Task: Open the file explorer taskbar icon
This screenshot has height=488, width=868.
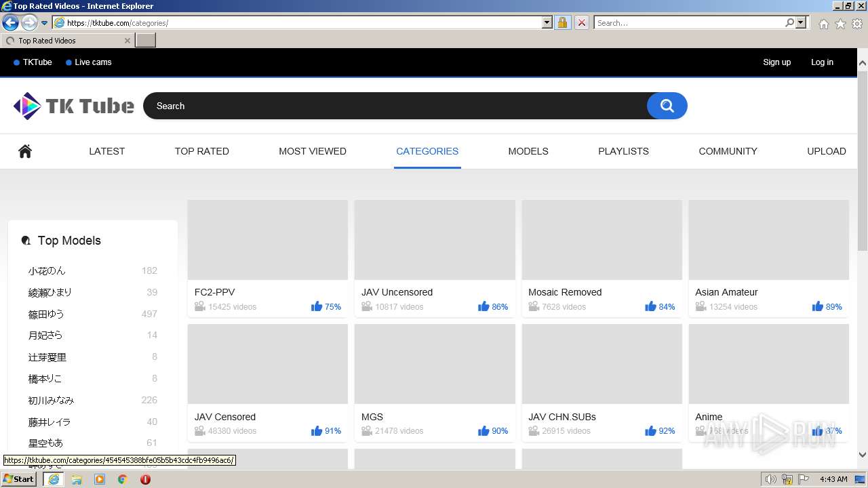Action: click(77, 479)
